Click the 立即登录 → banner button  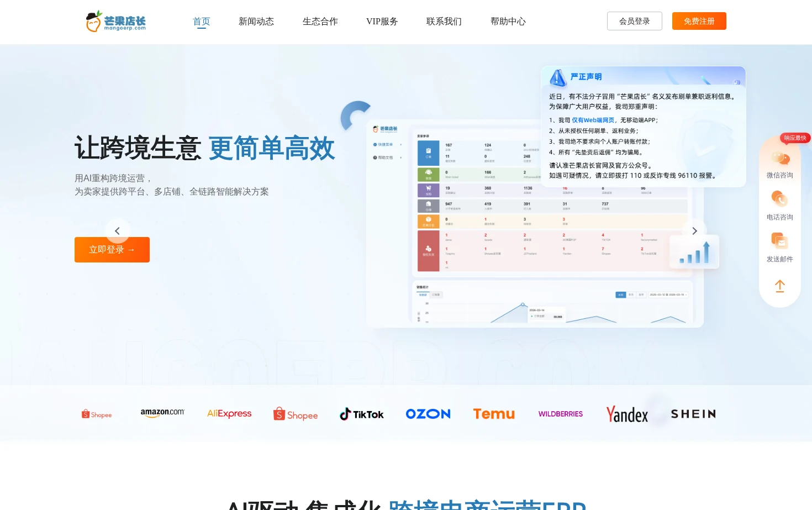tap(112, 250)
